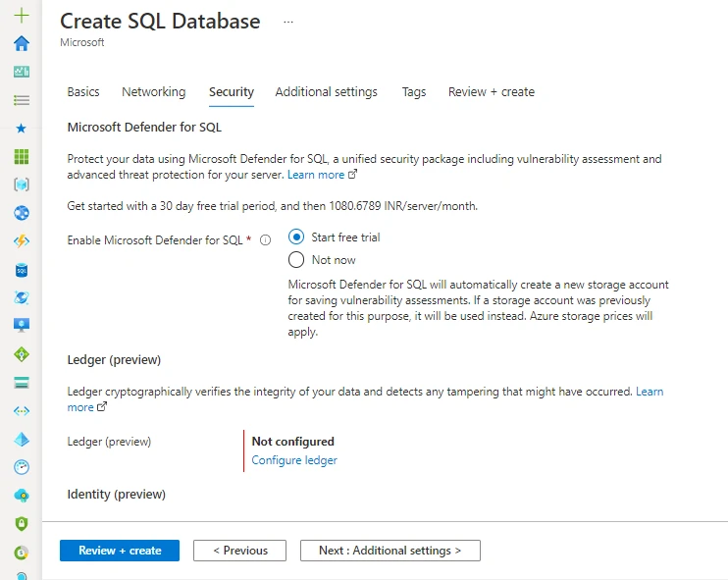Viewport: 728px width, 580px height.
Task: Open Learn more link about Ledger
Action: click(650, 392)
